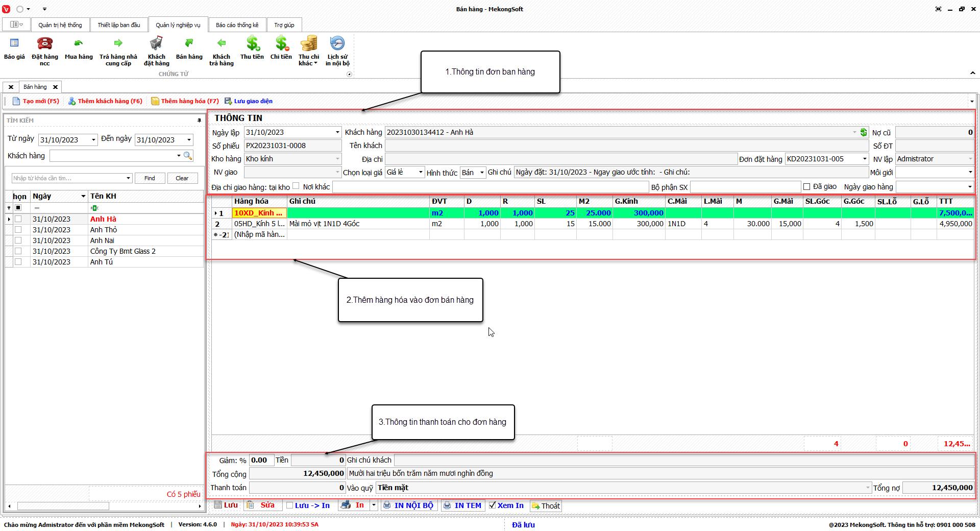Screen dimensions: 980x531
Task: Open Trả hàng nhà cung cấp
Action: point(118,51)
